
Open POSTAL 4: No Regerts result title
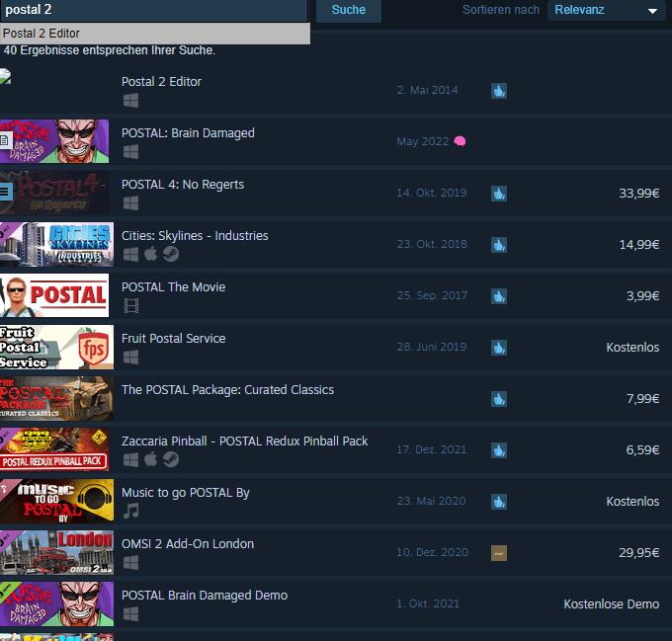[183, 185]
